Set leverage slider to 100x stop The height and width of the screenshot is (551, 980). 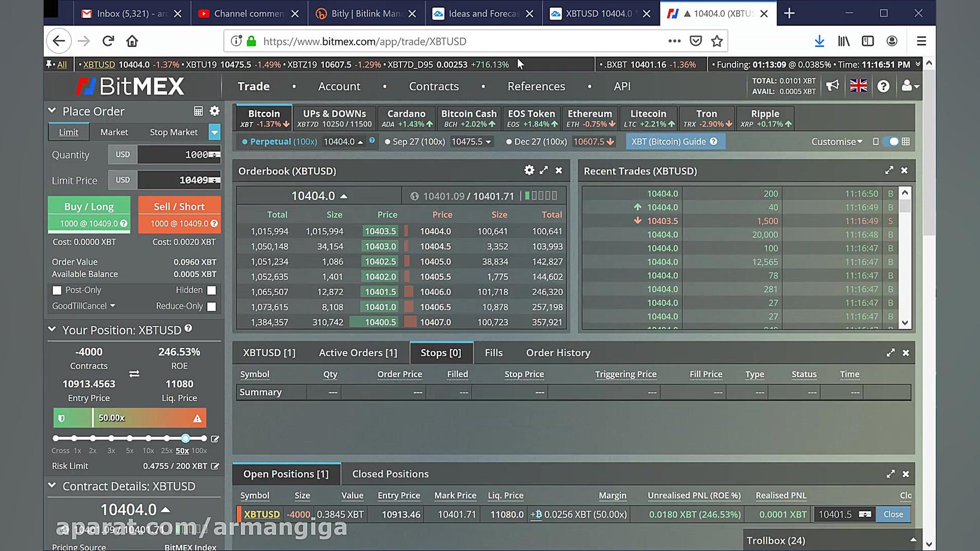coord(204,438)
